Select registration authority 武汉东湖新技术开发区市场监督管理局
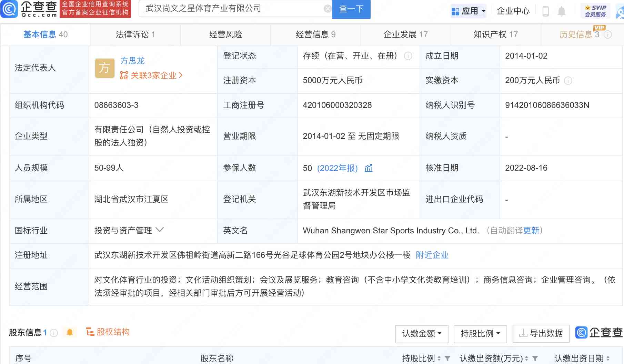624x364 pixels. (x=356, y=199)
